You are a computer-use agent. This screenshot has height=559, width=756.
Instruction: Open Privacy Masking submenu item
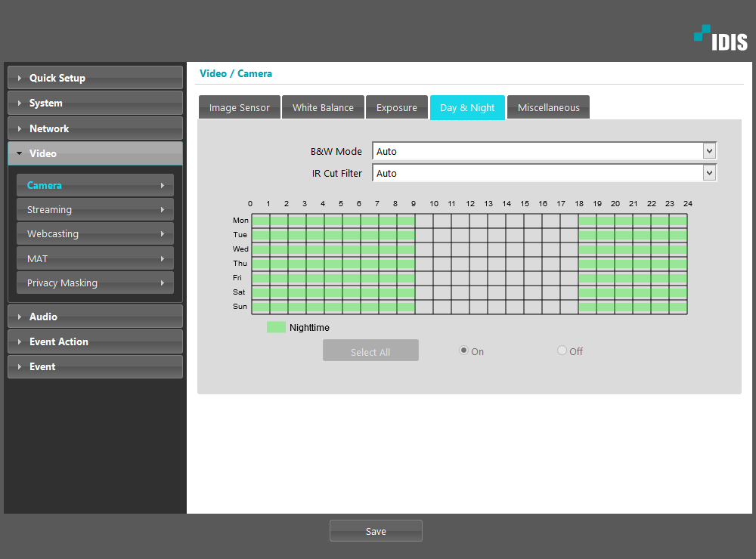pos(94,283)
